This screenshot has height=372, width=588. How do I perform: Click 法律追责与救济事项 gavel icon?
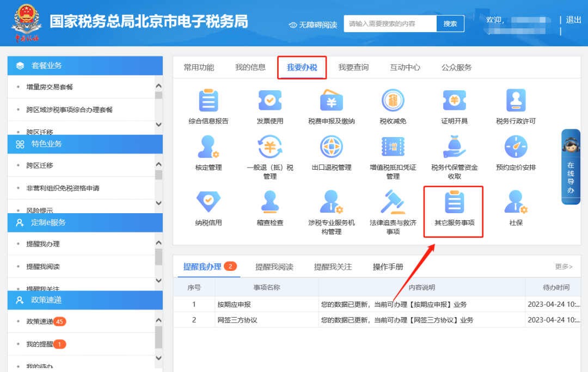point(393,203)
